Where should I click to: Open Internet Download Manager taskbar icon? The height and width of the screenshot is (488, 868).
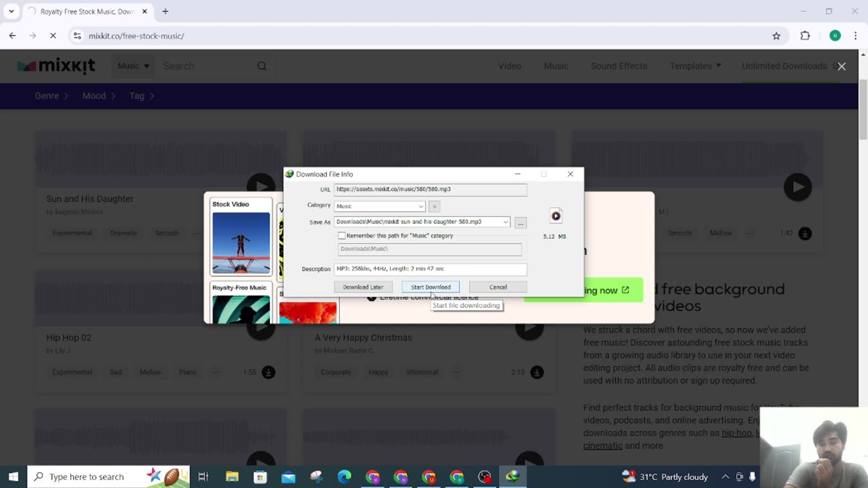(x=513, y=476)
